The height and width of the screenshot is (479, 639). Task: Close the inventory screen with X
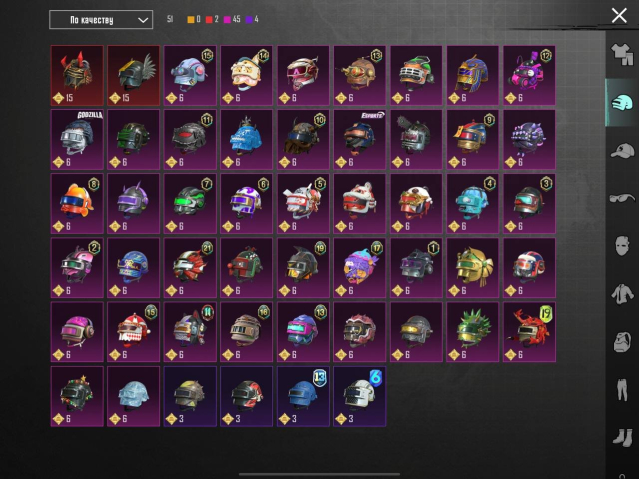tap(619, 16)
